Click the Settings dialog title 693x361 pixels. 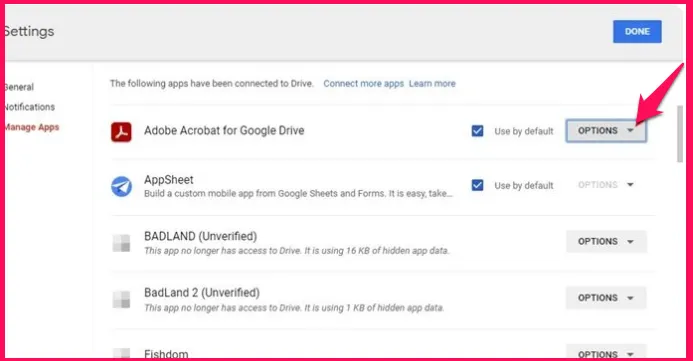tap(29, 31)
